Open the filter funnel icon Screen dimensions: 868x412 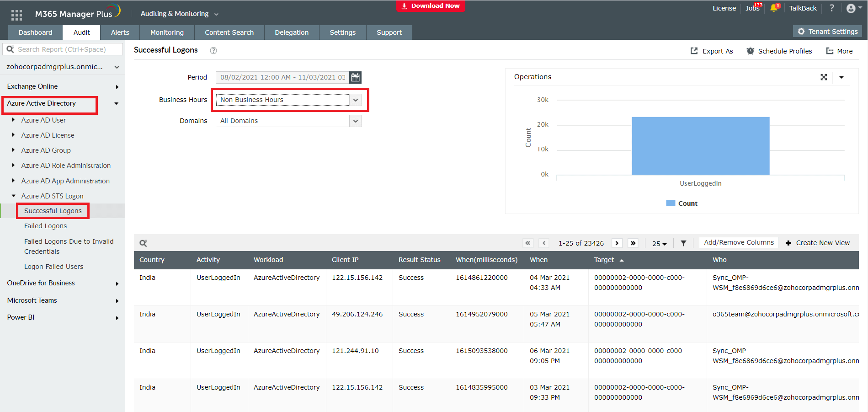tap(683, 243)
